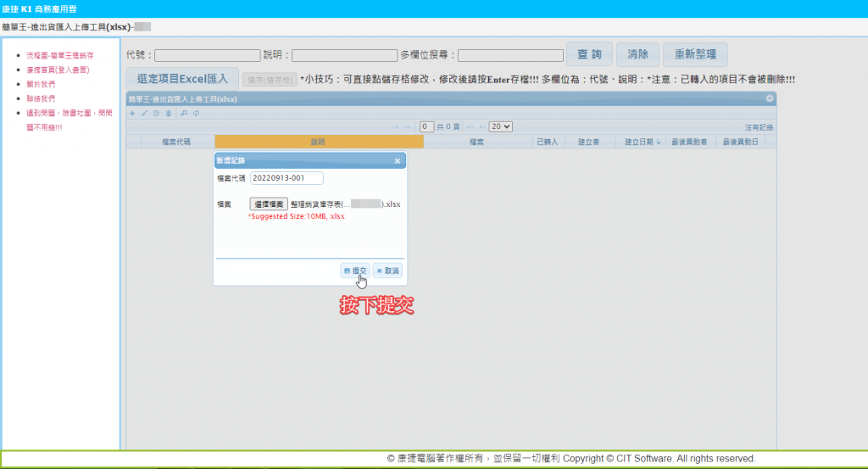This screenshot has height=469, width=868.
Task: Open the 聯絡我們 link in sidebar
Action: click(41, 98)
